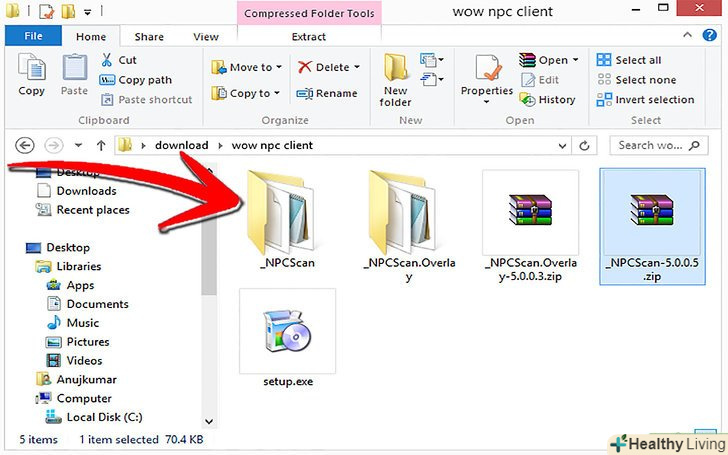The image size is (728, 455).
Task: Open Downloads in navigation pane
Action: [x=76, y=191]
